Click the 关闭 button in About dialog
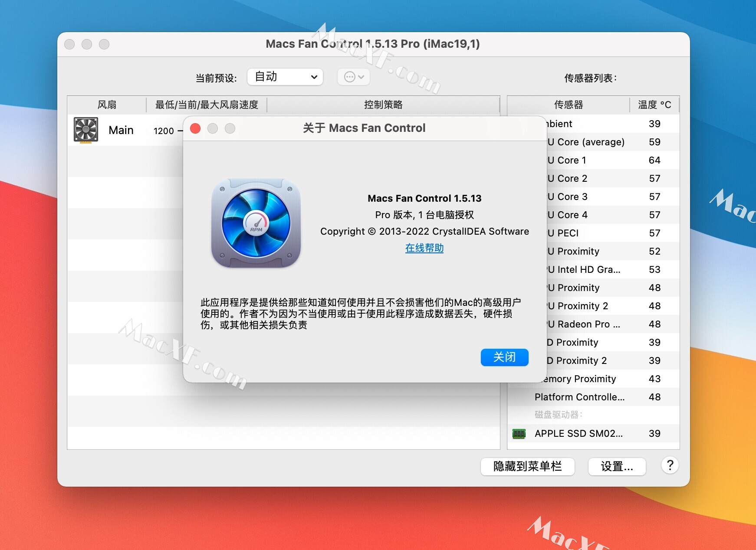This screenshot has width=756, height=550. point(504,357)
